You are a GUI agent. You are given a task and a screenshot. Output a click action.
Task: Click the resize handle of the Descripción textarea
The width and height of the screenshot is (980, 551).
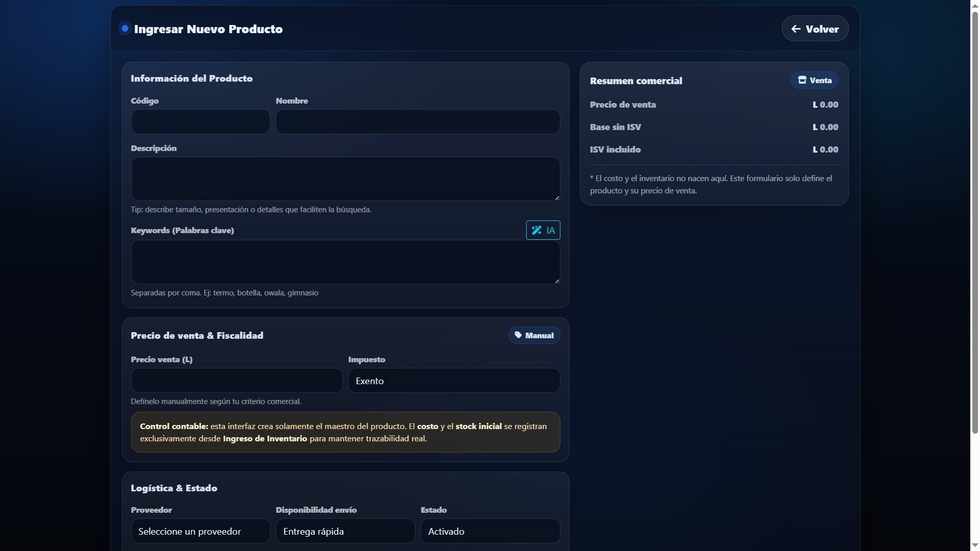click(x=556, y=197)
